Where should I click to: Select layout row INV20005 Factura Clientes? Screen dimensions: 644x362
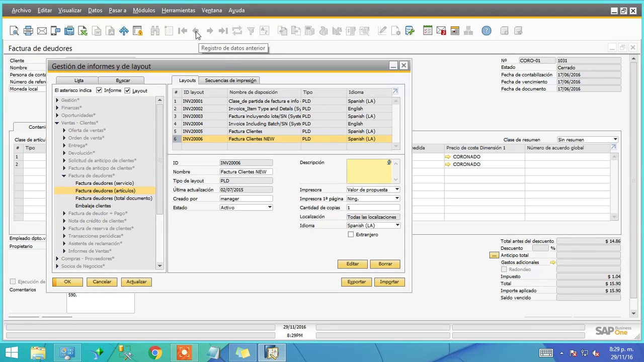pyautogui.click(x=282, y=131)
